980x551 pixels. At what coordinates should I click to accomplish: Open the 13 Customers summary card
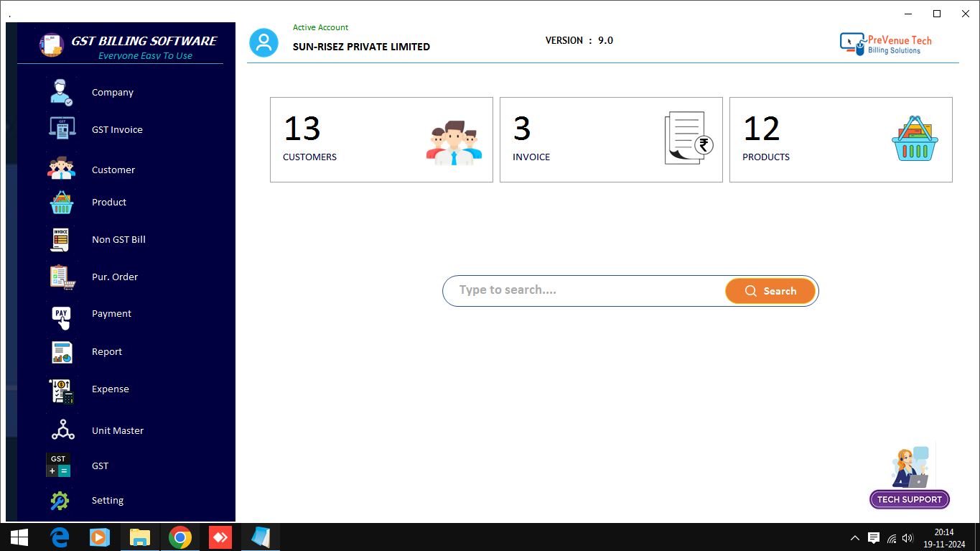click(x=381, y=139)
